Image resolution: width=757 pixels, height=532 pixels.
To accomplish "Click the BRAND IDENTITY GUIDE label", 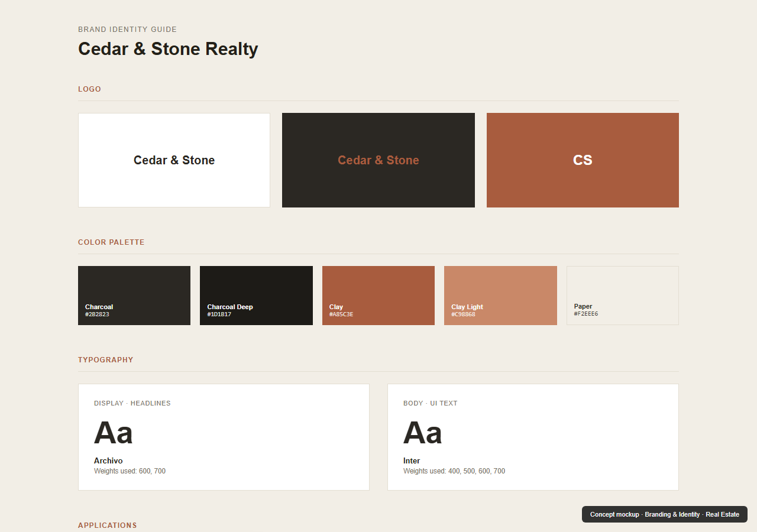I will click(x=127, y=30).
